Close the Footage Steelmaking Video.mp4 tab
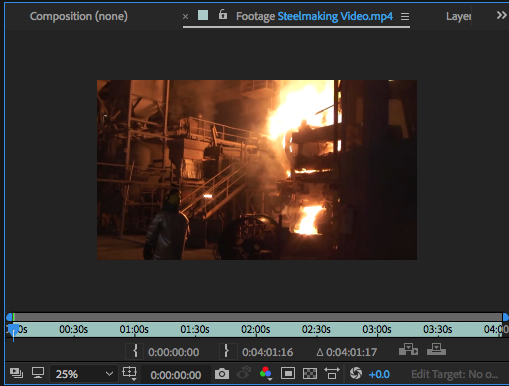 coord(186,16)
